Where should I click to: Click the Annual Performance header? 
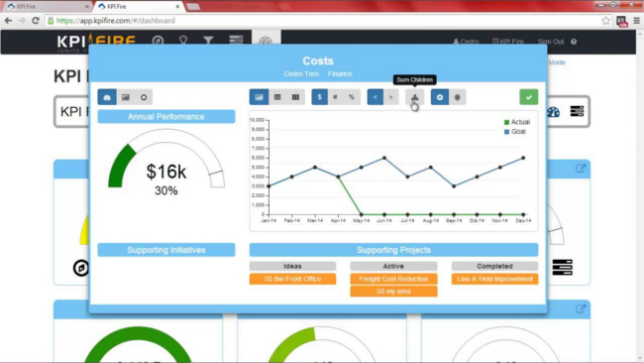[166, 117]
